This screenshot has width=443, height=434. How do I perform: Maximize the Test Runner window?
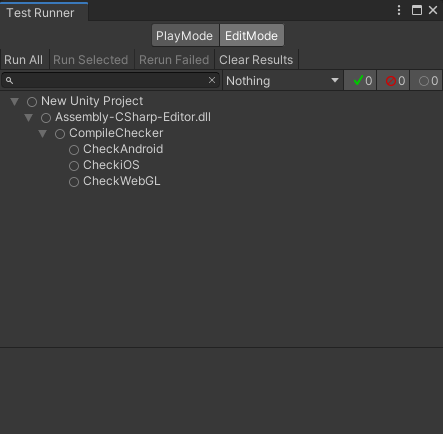pyautogui.click(x=417, y=10)
